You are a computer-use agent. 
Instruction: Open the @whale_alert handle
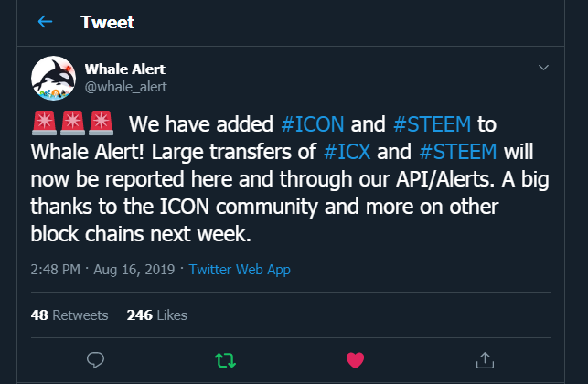[125, 87]
